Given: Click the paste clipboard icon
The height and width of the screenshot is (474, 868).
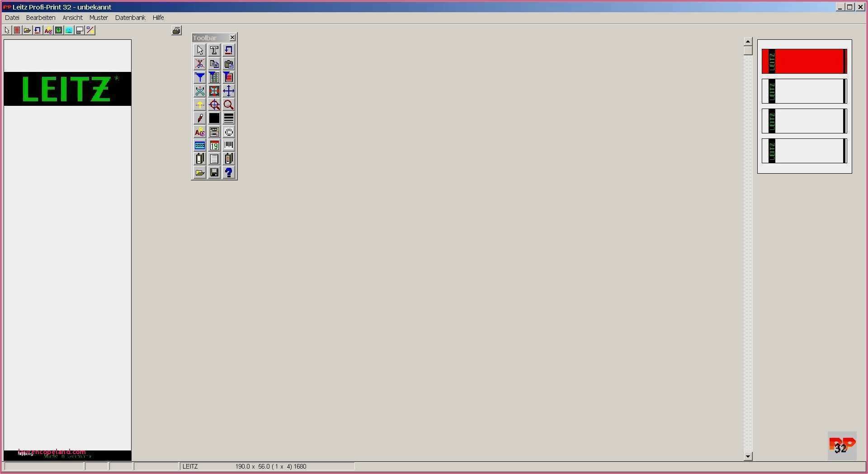Looking at the screenshot, I should coord(229,64).
